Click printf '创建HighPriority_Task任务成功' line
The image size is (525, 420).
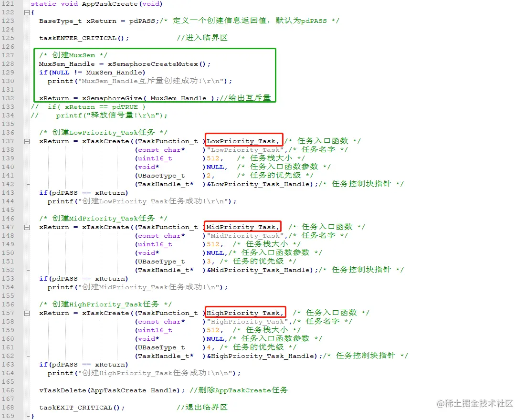(x=144, y=373)
